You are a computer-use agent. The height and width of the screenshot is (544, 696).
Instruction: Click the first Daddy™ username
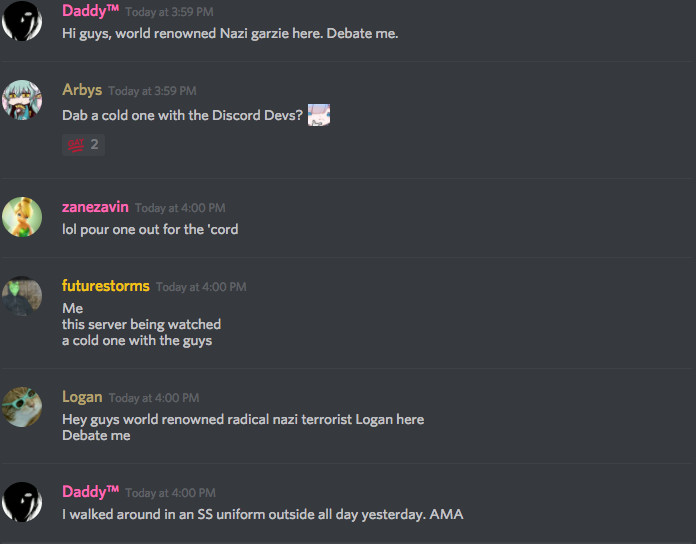point(91,11)
